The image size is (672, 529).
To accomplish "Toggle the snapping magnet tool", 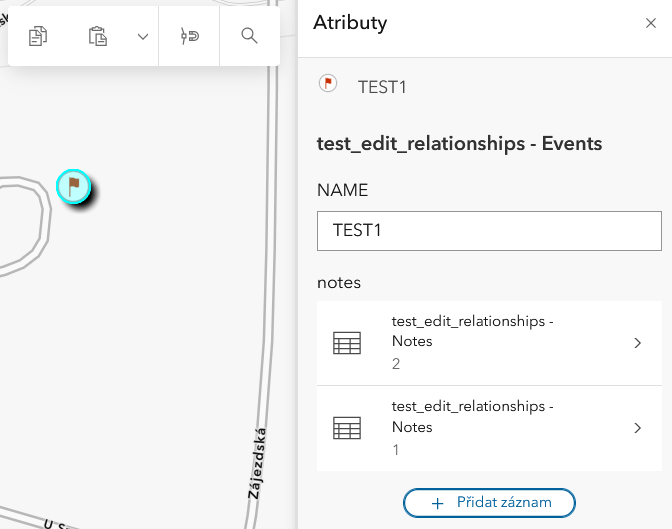I will click(x=190, y=37).
